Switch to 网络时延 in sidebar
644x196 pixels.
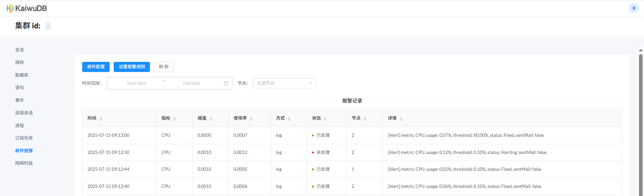(x=24, y=163)
